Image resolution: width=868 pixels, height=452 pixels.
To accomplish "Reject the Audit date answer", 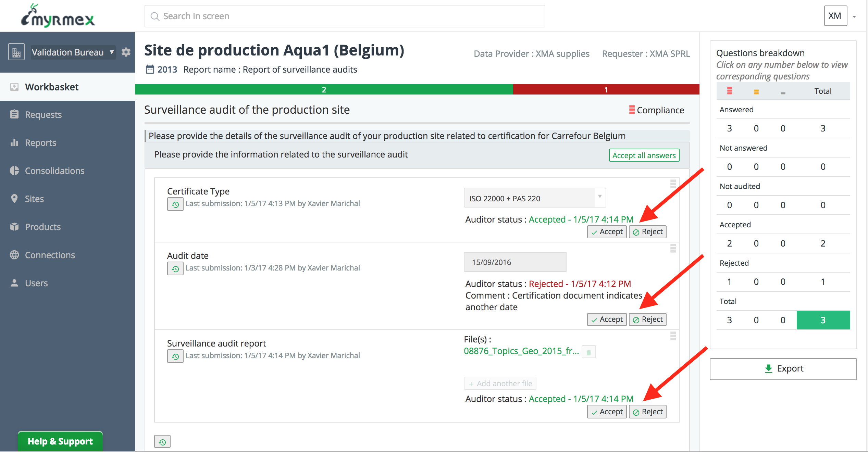I will (x=647, y=319).
